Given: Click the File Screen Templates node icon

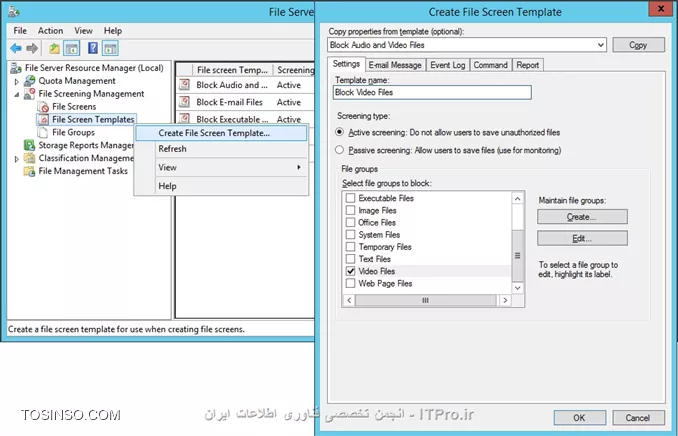Looking at the screenshot, I should 43,119.
